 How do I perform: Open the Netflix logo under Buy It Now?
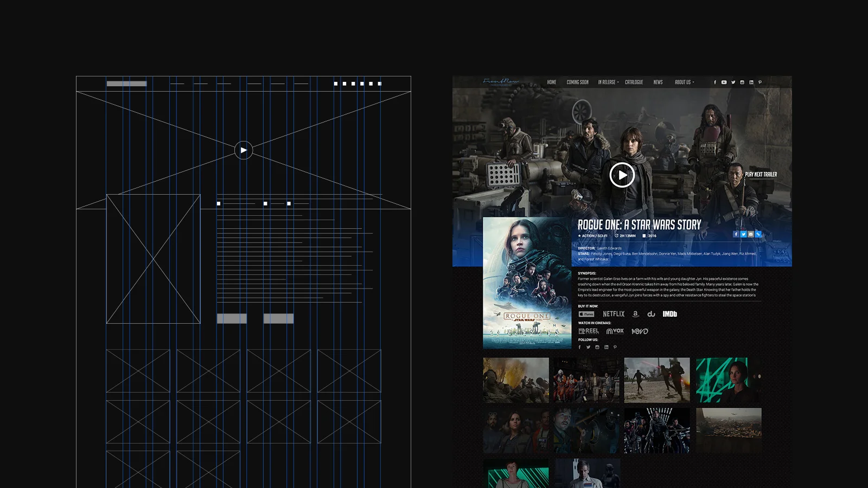click(x=614, y=314)
